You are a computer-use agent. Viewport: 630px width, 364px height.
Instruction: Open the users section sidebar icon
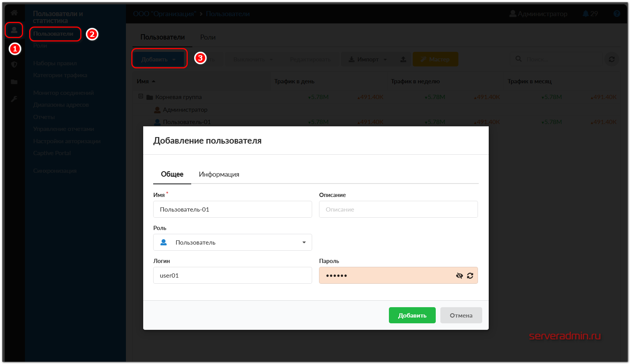(x=14, y=30)
